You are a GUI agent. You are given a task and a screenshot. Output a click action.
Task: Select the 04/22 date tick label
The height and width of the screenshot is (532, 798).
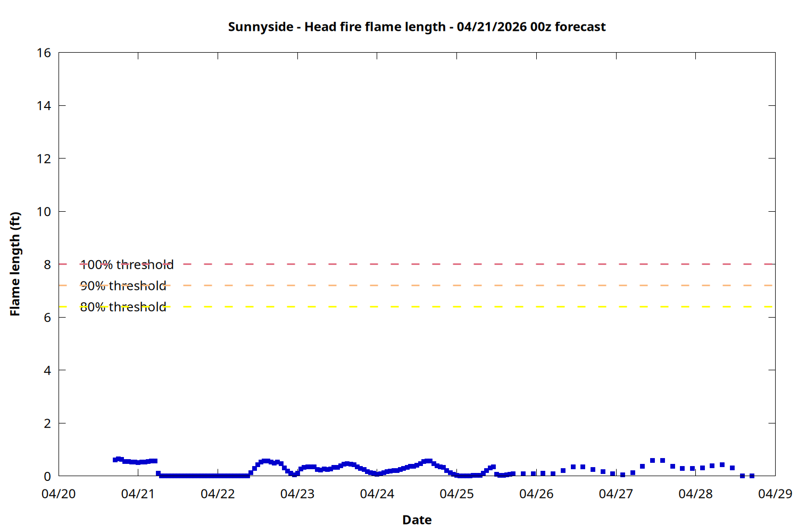coord(218,494)
